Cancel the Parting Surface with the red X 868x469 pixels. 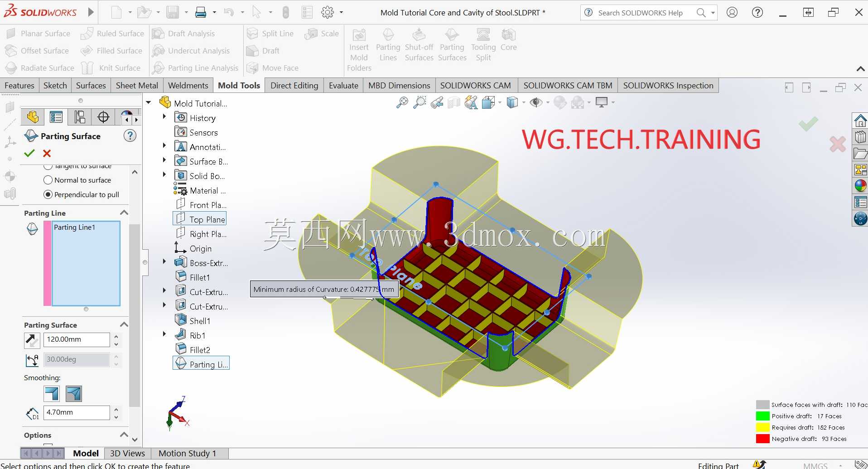[47, 153]
